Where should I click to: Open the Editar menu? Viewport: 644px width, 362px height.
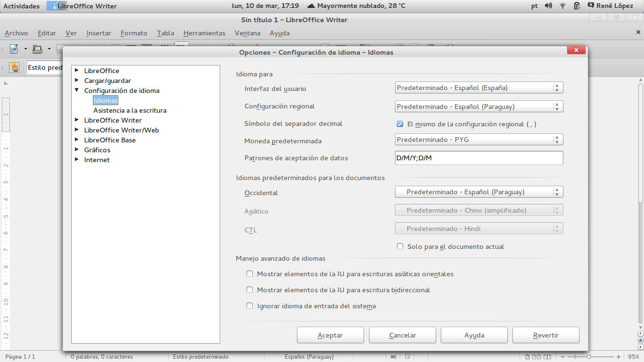tap(47, 33)
